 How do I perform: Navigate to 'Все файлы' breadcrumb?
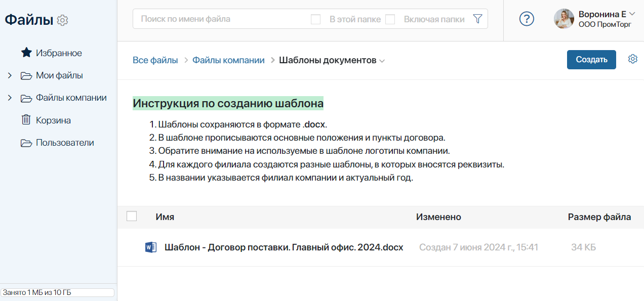click(155, 60)
